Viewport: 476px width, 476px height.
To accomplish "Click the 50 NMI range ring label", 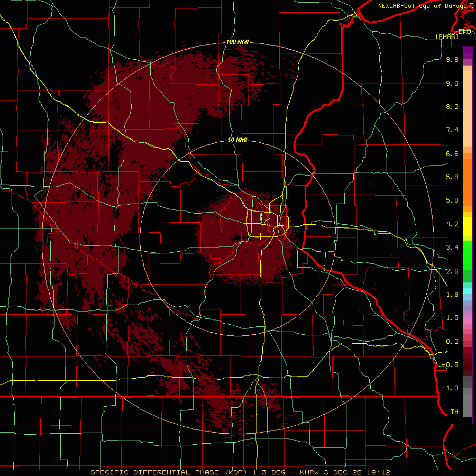I will [237, 140].
